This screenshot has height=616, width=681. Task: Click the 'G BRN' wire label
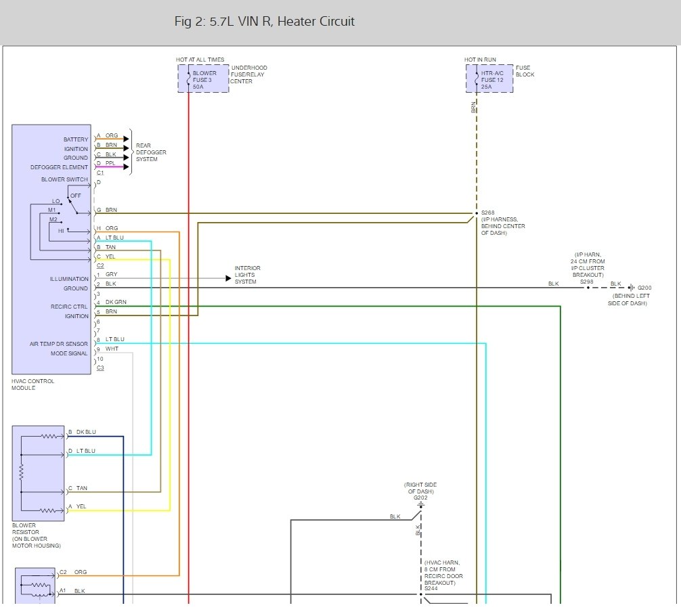tap(107, 210)
